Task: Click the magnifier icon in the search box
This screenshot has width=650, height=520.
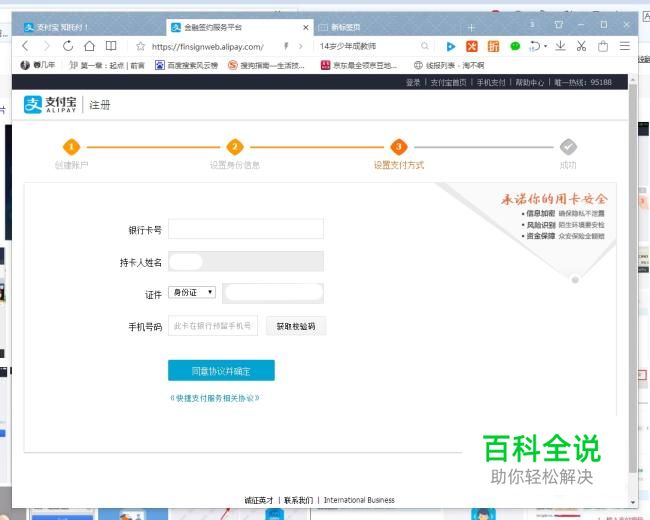Action: point(424,46)
